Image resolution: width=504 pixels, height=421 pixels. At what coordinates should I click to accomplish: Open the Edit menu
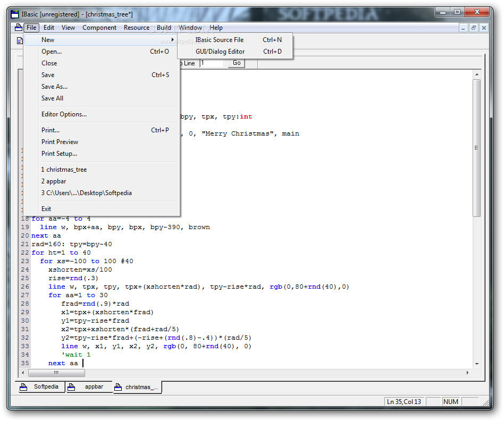[49, 28]
